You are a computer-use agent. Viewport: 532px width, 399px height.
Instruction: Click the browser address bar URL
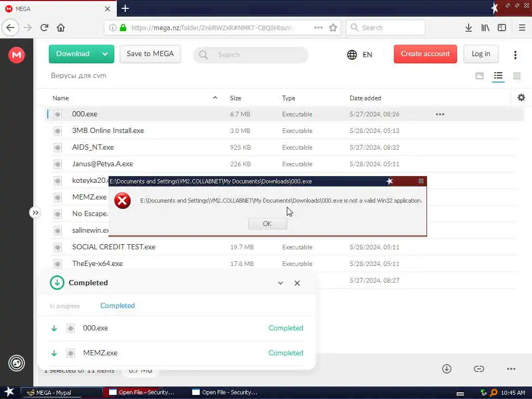pyautogui.click(x=212, y=28)
